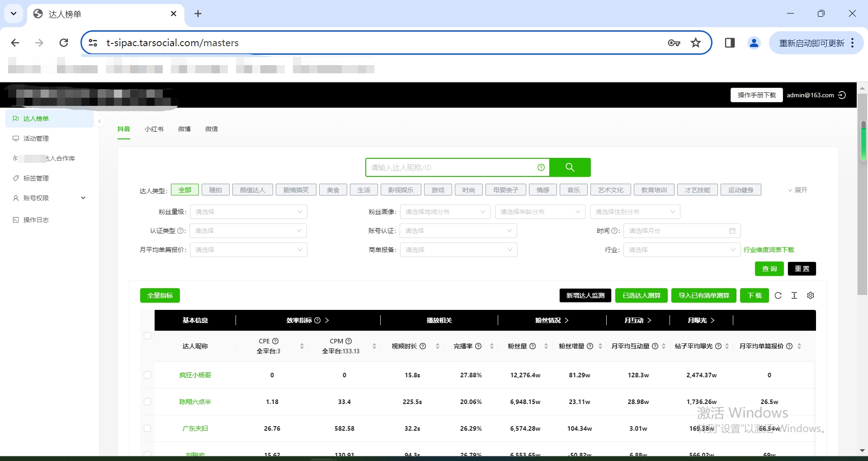Select the 剧情搞笑 talent type filter
Screen dimensions: 868x461
(x=296, y=190)
